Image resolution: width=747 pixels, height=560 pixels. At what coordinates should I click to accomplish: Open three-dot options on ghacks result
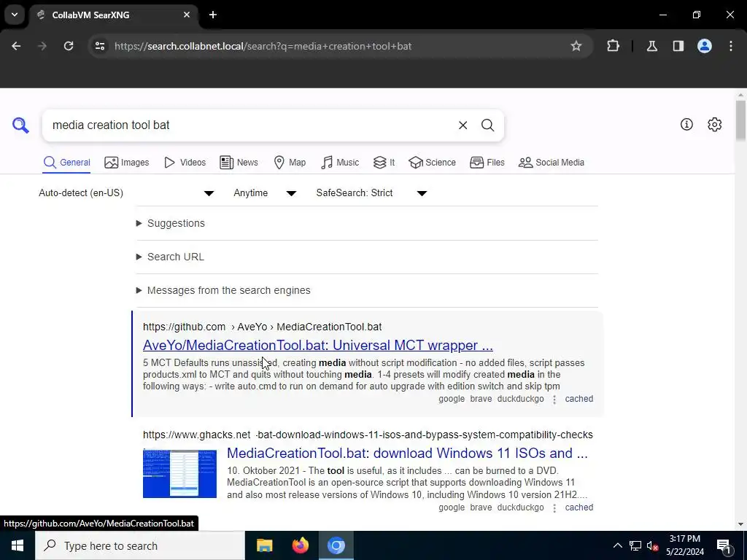coord(554,508)
